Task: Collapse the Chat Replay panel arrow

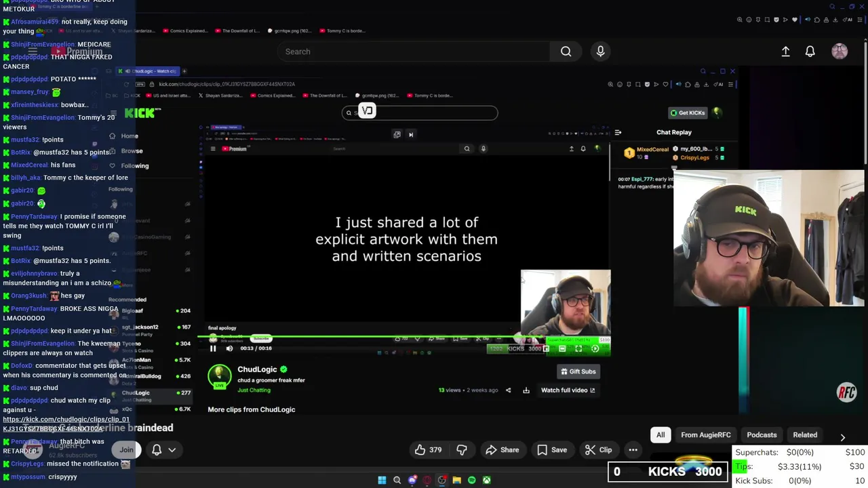Action: pos(618,133)
